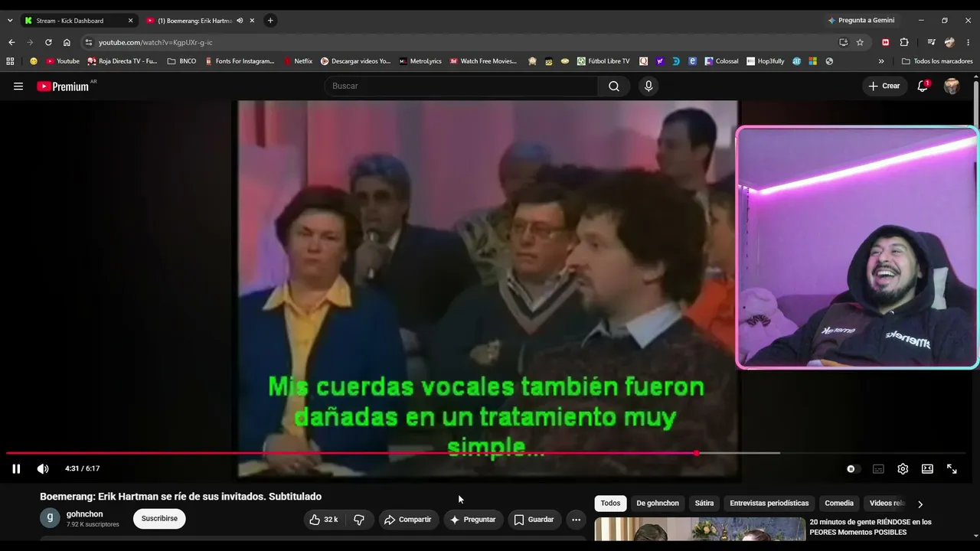Close the Kick Dashboard browser tab

point(130,21)
